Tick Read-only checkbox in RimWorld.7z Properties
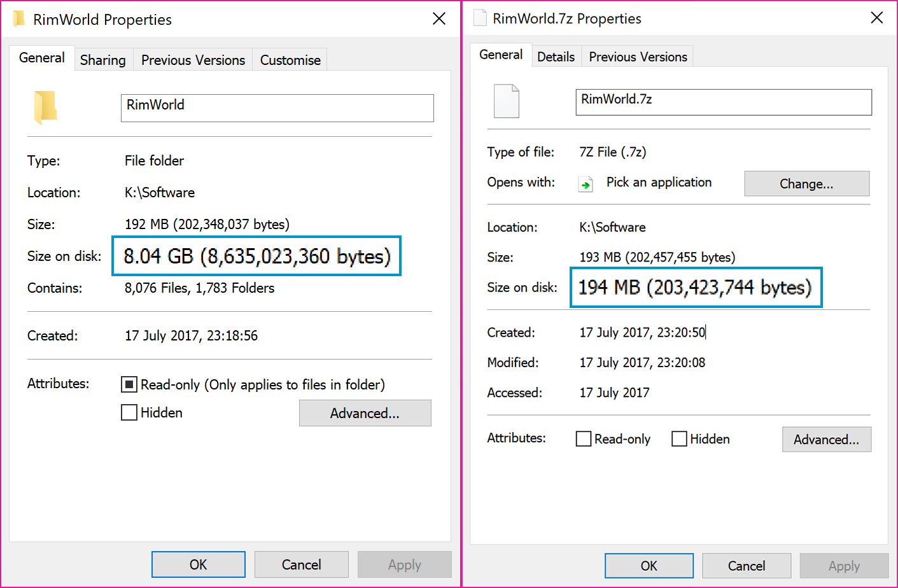This screenshot has height=588, width=898. 584,439
